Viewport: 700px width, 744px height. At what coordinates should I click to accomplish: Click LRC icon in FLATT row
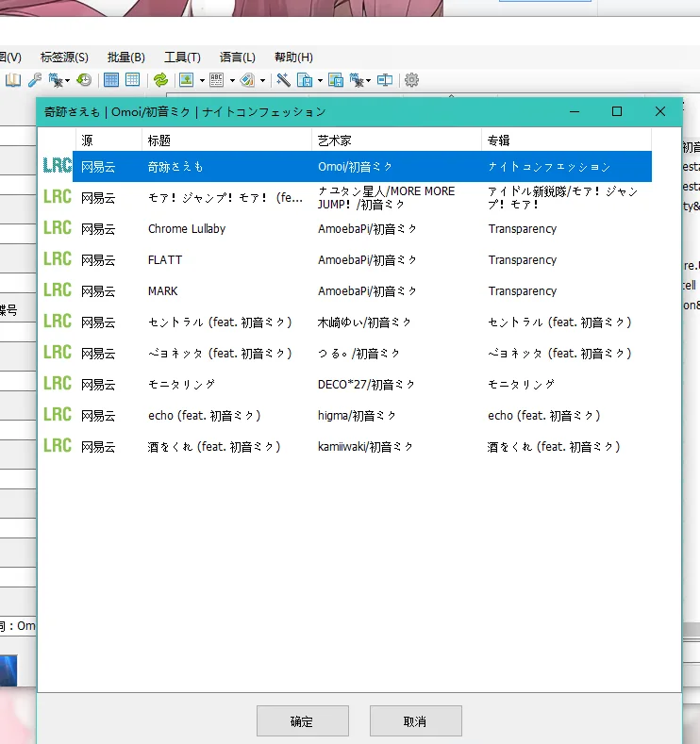(x=58, y=259)
